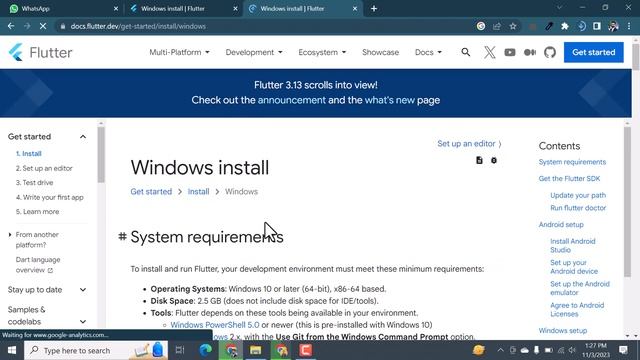The image size is (640, 360).
Task: Go to next page Set up an editor
Action: coord(469,144)
